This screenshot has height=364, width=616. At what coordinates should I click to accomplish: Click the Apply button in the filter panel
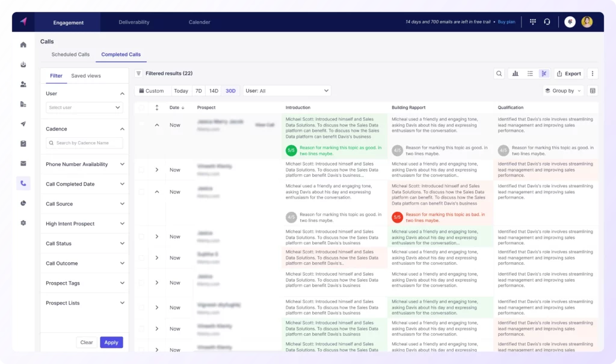tap(111, 342)
